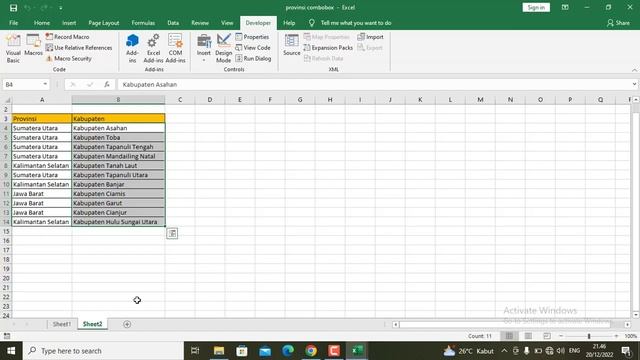Open control Properties
Image resolution: width=640 pixels, height=360 pixels.
coord(252,37)
